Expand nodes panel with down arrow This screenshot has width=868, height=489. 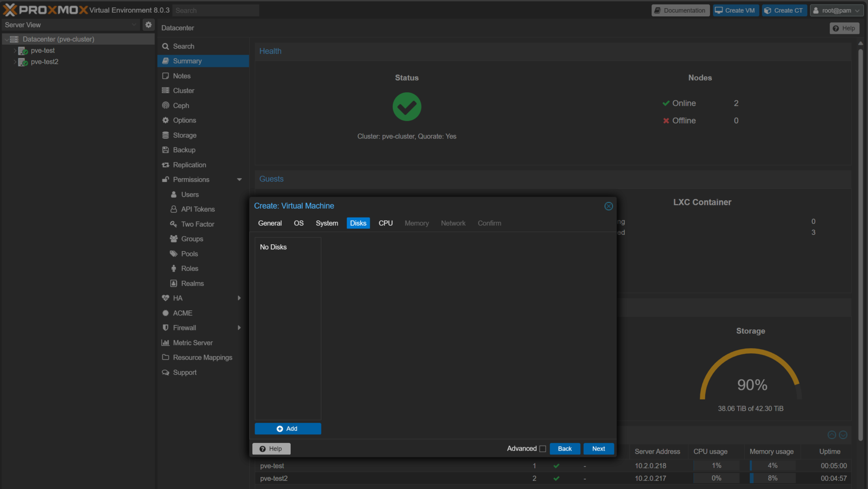pyautogui.click(x=843, y=435)
